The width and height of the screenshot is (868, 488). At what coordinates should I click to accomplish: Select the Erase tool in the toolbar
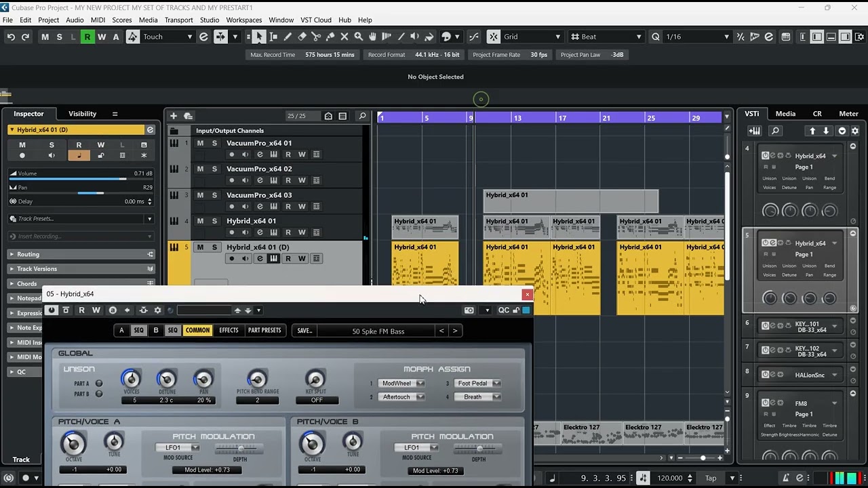[302, 37]
